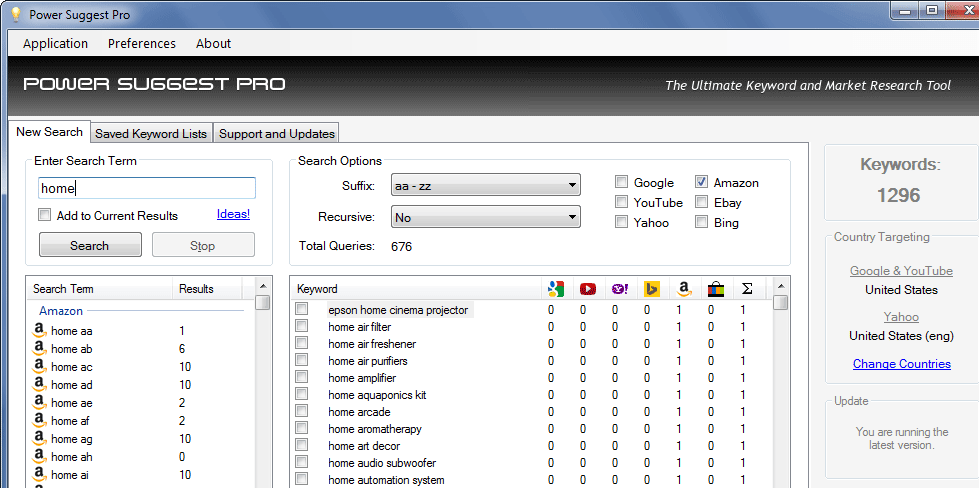Sort by the Keyword column header

pyautogui.click(x=417, y=289)
